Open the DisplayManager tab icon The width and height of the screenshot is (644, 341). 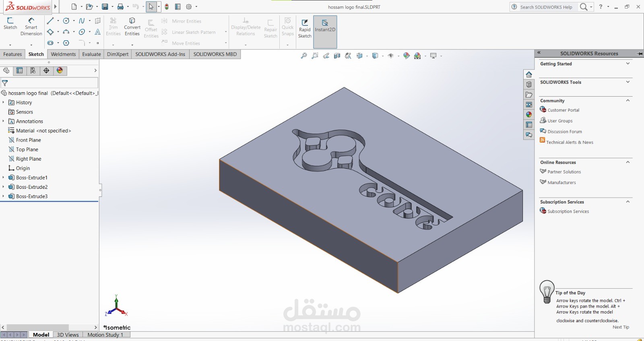pyautogui.click(x=60, y=70)
